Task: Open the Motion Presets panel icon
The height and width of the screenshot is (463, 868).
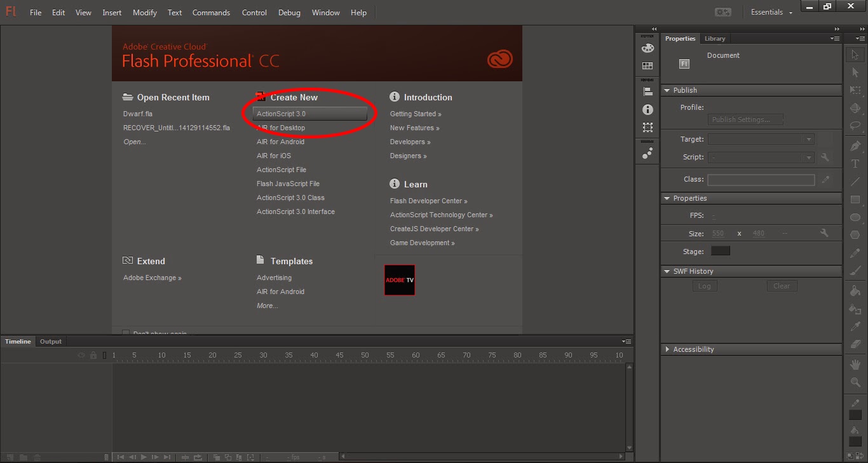Action: 648,153
